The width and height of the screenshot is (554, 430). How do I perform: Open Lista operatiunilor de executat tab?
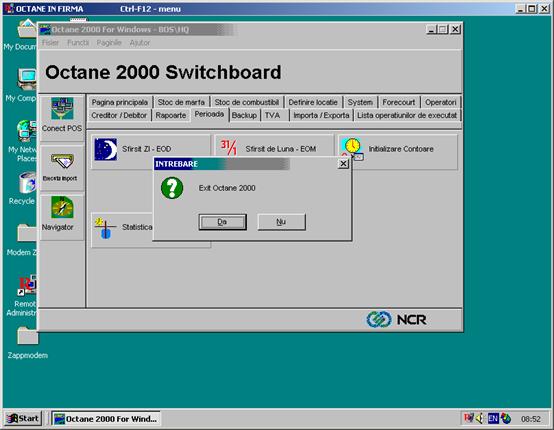tap(407, 115)
